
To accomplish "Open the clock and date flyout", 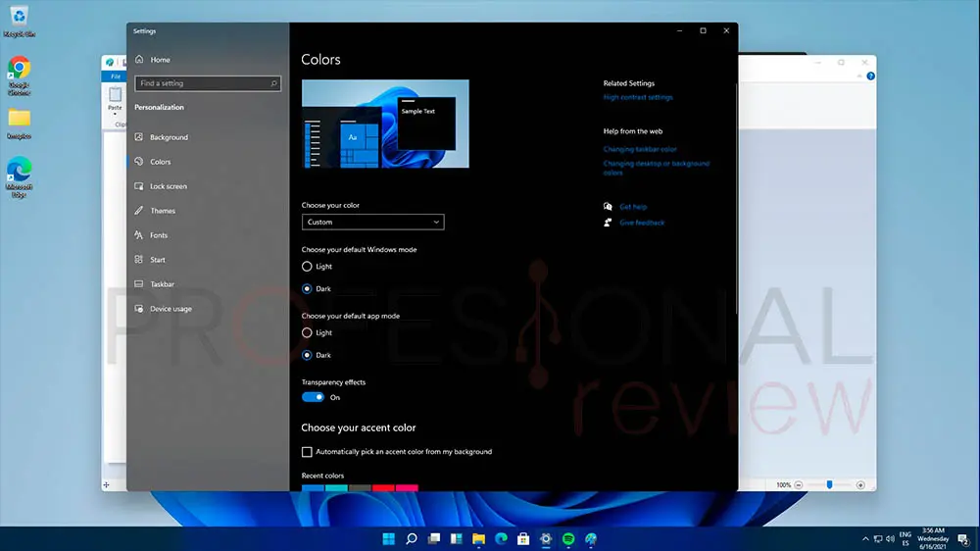I will [x=933, y=539].
